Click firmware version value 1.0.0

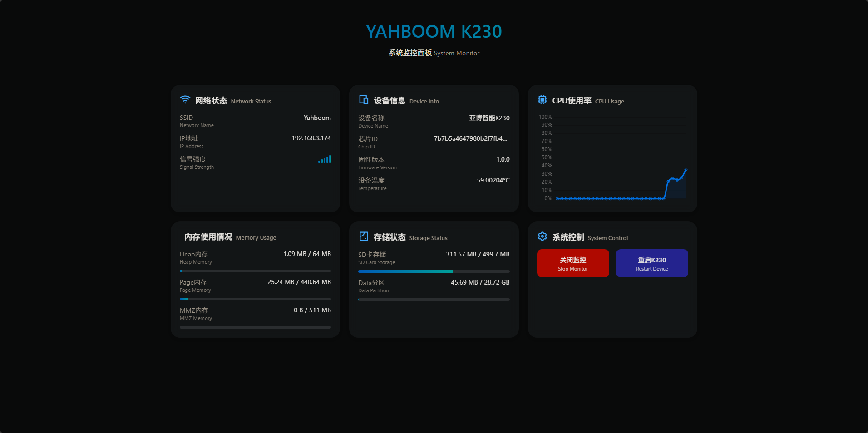pyautogui.click(x=503, y=159)
